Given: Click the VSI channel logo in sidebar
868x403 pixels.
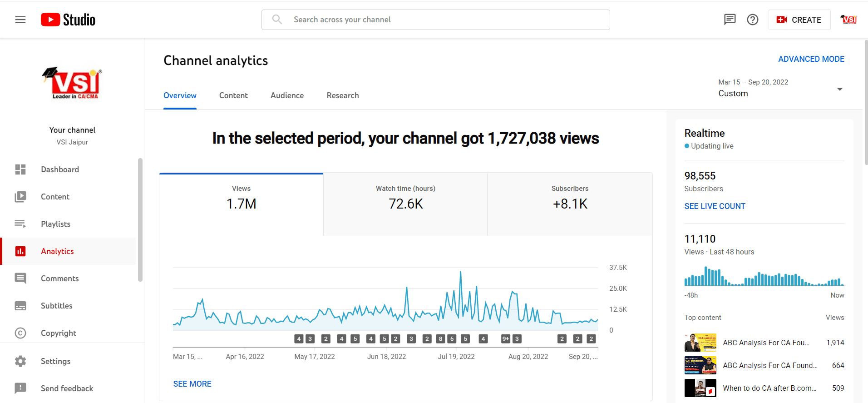Looking at the screenshot, I should [73, 83].
